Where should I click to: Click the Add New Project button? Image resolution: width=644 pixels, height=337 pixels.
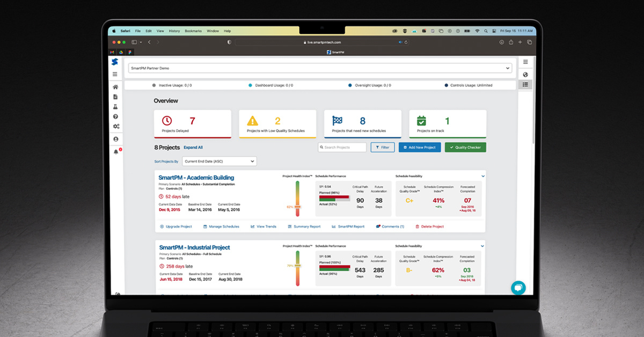pos(419,147)
